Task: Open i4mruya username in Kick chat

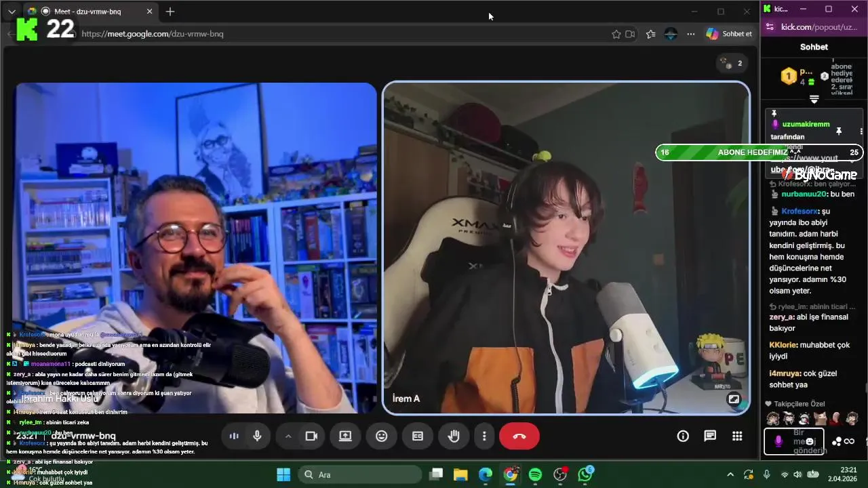Action: (x=785, y=373)
